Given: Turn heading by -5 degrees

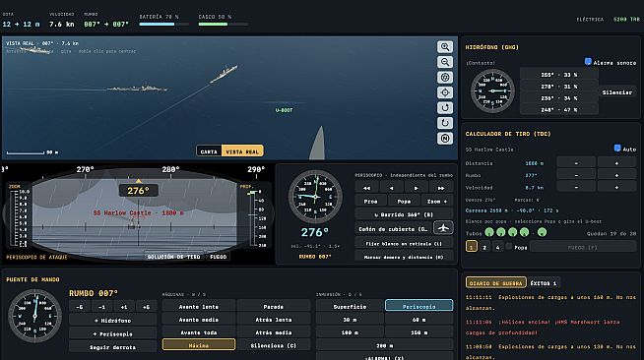Looking at the screenshot, I should (x=80, y=306).
